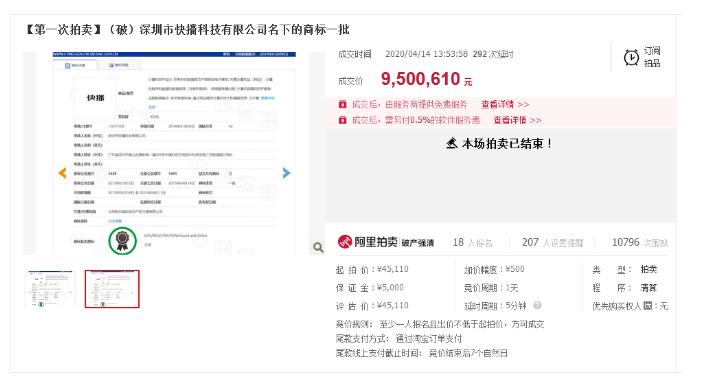704x382 pixels.
Task: Click the 类型 拍卖 entry
Action: (x=625, y=269)
